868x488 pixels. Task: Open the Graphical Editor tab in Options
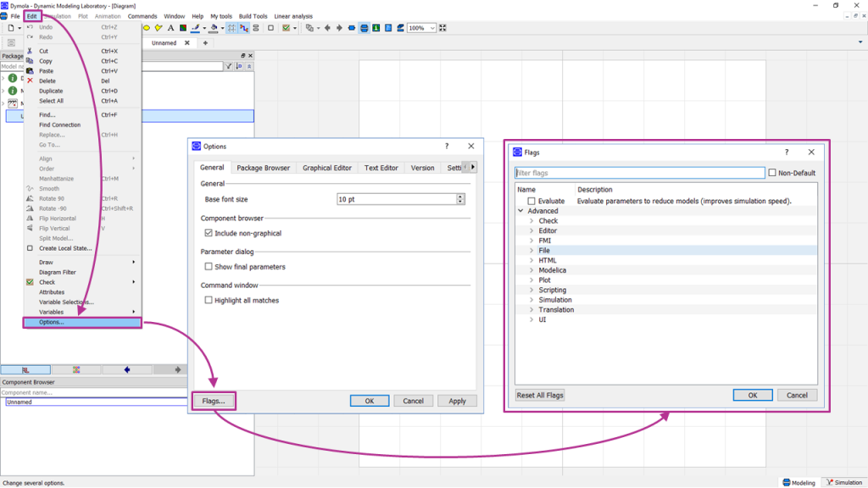[x=326, y=168]
